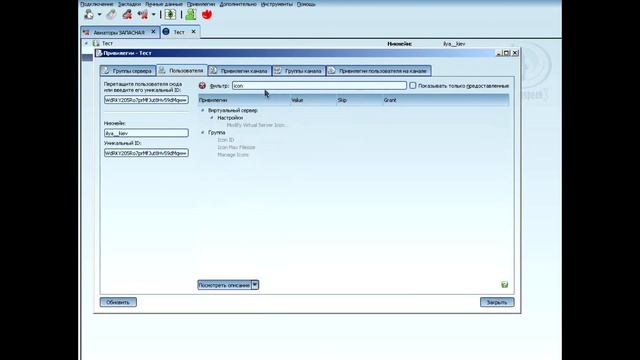Open the Группы канала tab
Screen dimensions: 640x360
[x=299, y=71]
